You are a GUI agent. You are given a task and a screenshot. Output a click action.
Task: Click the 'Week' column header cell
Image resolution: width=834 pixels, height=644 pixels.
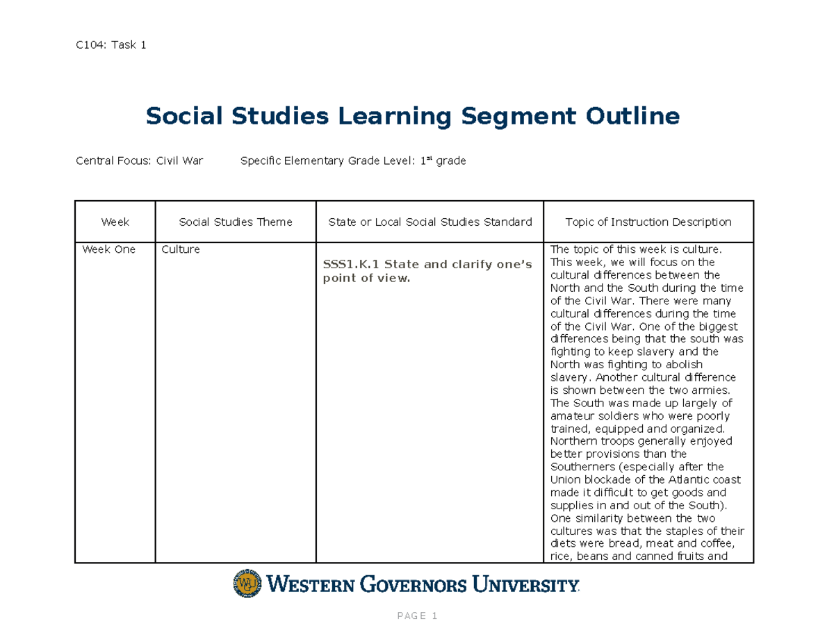click(115, 222)
